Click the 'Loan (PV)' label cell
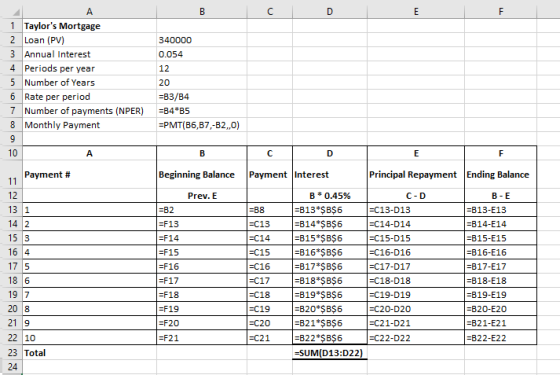 point(89,40)
